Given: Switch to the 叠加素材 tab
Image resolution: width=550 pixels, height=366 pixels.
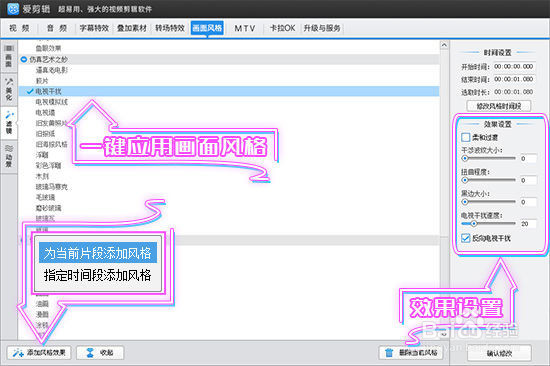Looking at the screenshot, I should click(x=132, y=28).
